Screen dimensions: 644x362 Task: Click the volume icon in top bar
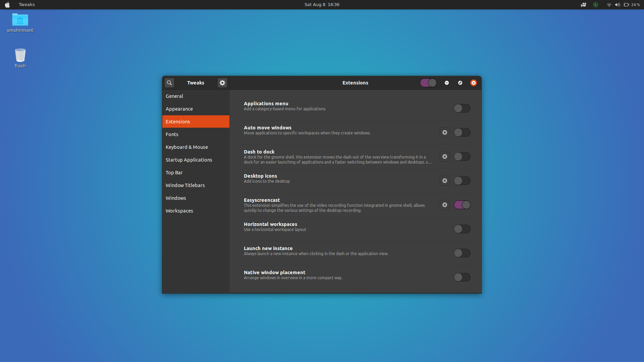click(x=618, y=5)
